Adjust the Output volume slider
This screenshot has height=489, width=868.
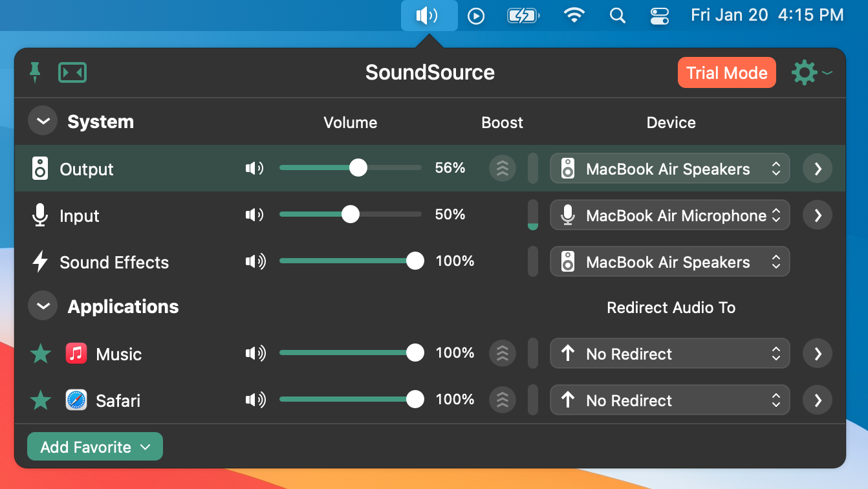pyautogui.click(x=351, y=168)
